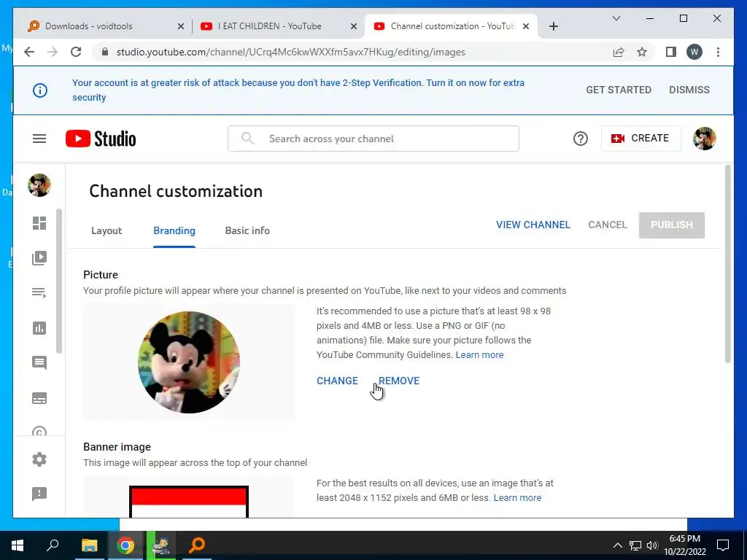Switch to the Basic info tab
Viewport: 747px width, 560px height.
click(247, 230)
